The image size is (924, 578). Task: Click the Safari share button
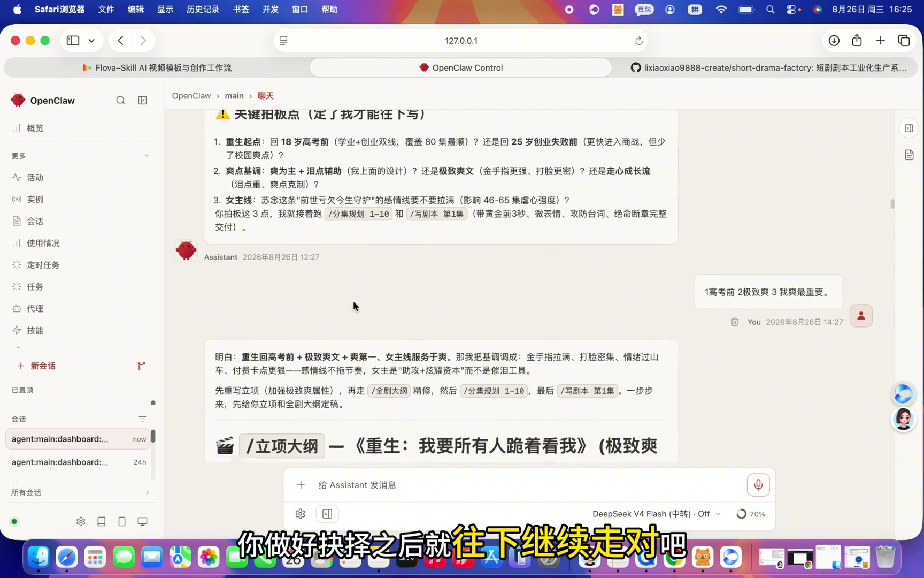pos(857,41)
